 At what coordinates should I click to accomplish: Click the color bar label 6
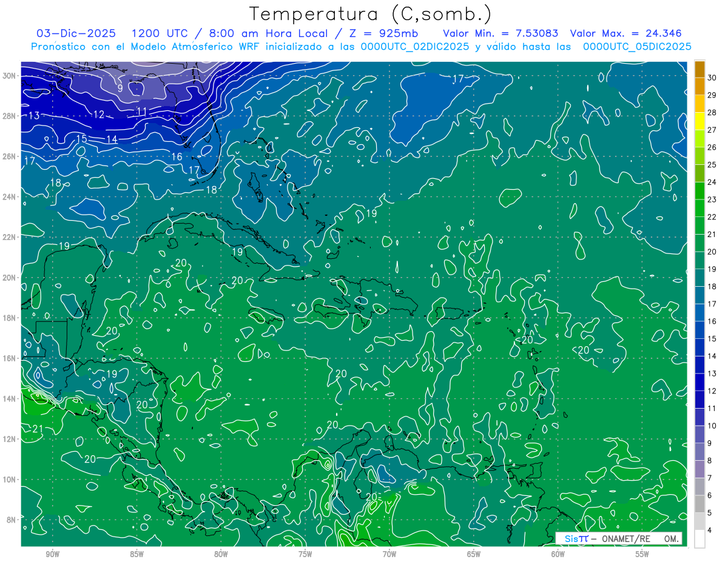(x=710, y=495)
